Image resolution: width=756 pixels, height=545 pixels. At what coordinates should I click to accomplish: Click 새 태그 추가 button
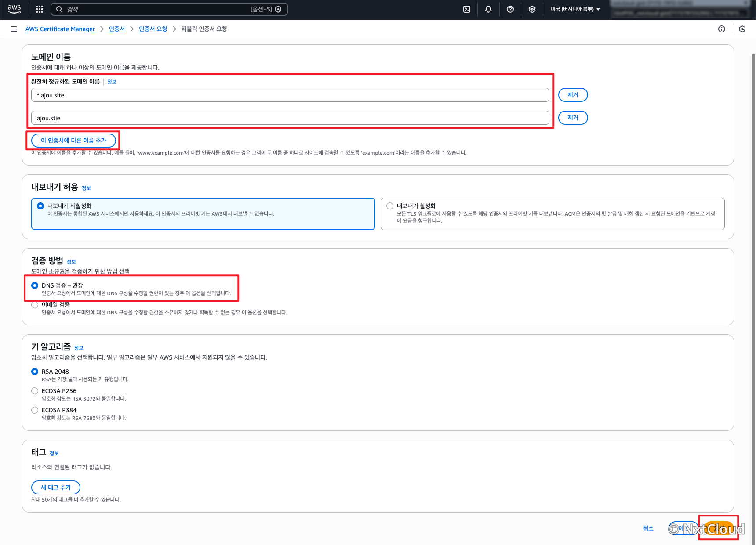click(56, 487)
